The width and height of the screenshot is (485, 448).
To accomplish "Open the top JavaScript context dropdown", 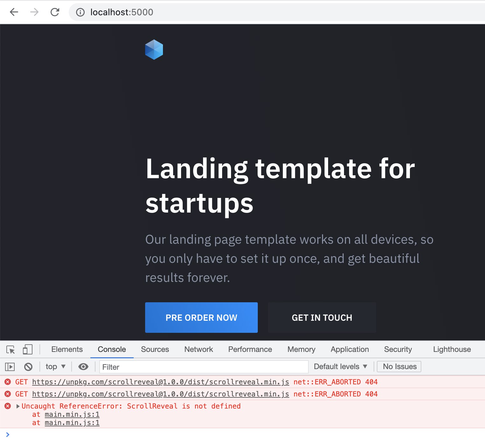I will pos(55,367).
